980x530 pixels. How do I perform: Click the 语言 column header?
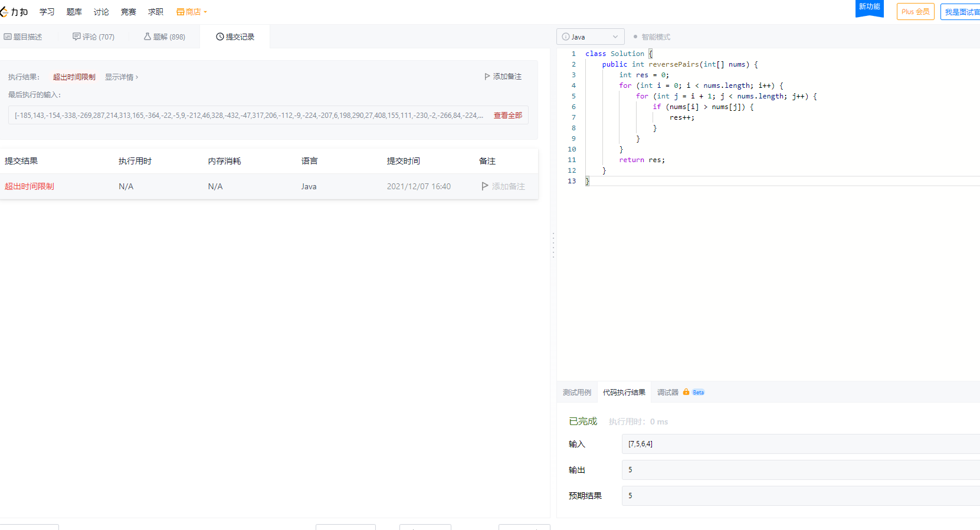tap(310, 161)
